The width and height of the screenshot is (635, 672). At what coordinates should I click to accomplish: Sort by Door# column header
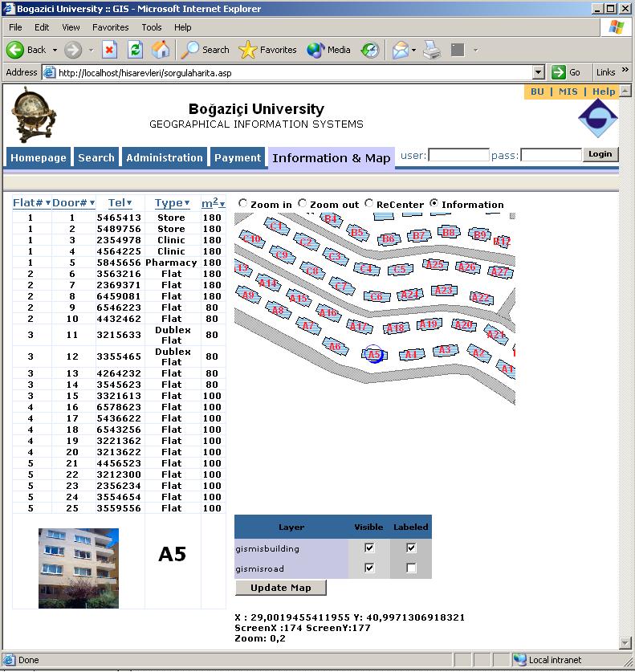click(x=73, y=202)
